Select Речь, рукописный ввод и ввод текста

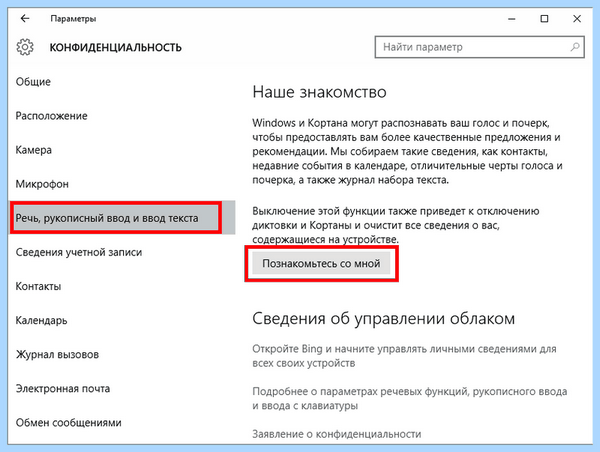click(x=122, y=218)
